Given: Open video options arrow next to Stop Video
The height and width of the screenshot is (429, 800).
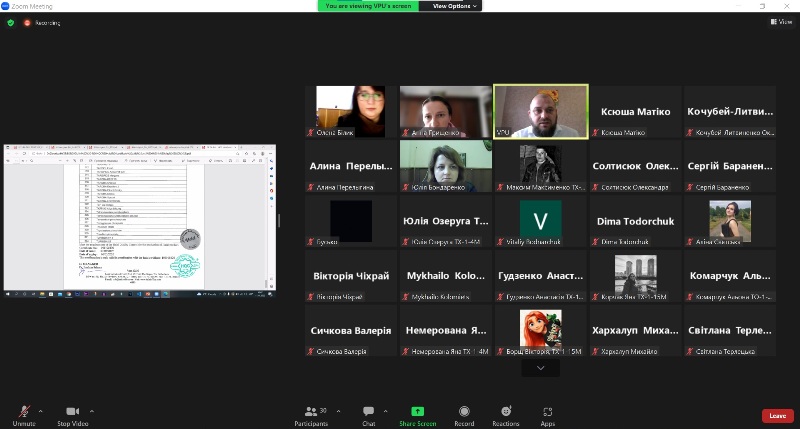Looking at the screenshot, I should point(92,411).
